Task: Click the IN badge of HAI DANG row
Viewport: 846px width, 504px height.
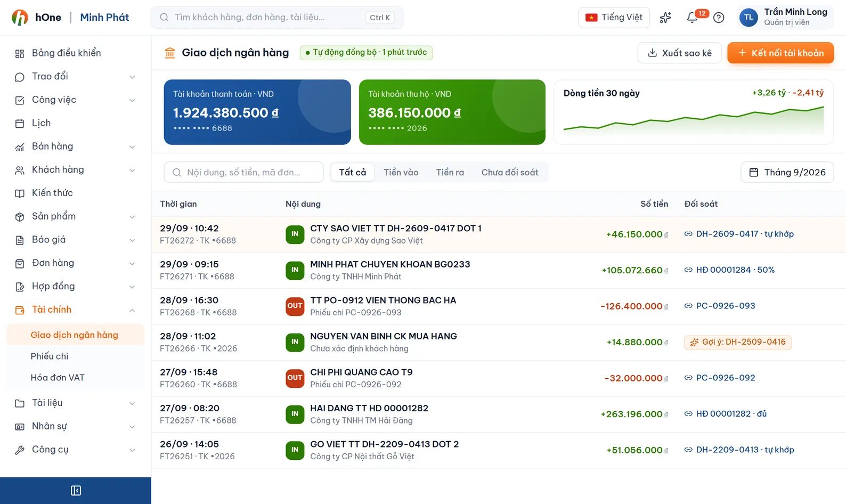Action: 295,414
